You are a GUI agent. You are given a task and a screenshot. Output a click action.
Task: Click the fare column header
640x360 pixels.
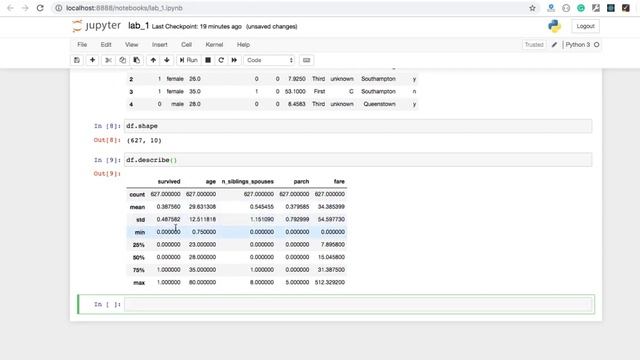tap(339, 182)
